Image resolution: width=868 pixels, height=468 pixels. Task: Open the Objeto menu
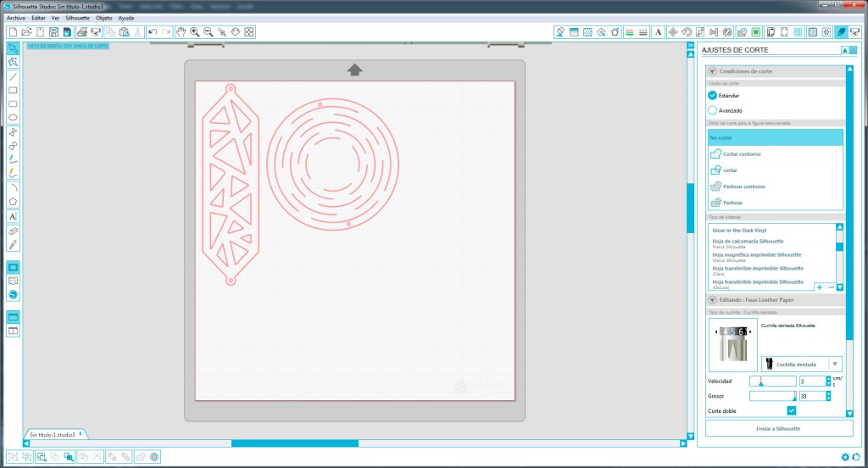[103, 19]
